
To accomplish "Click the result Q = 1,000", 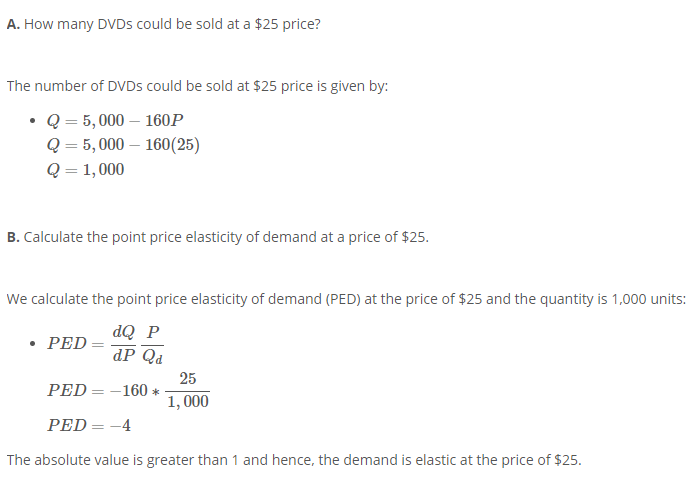I will [x=85, y=169].
